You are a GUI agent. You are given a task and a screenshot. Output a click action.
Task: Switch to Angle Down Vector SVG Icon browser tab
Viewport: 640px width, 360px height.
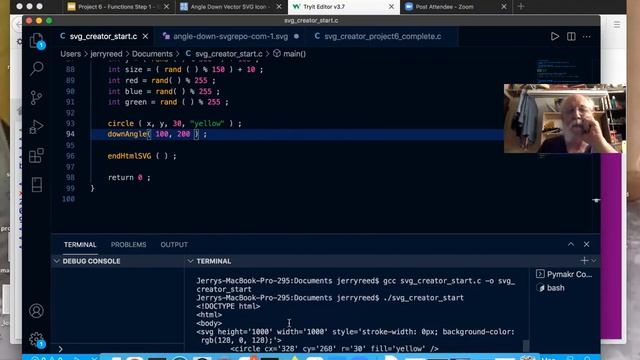(231, 7)
